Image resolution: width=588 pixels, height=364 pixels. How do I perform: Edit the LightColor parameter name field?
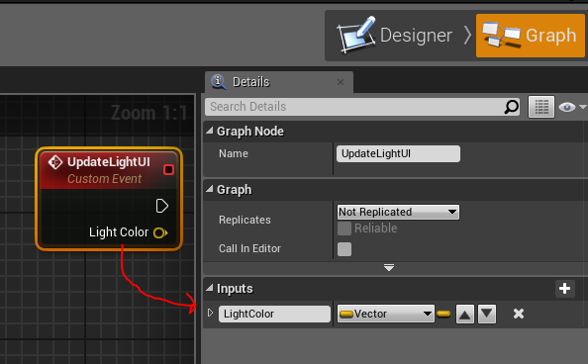pos(274,314)
